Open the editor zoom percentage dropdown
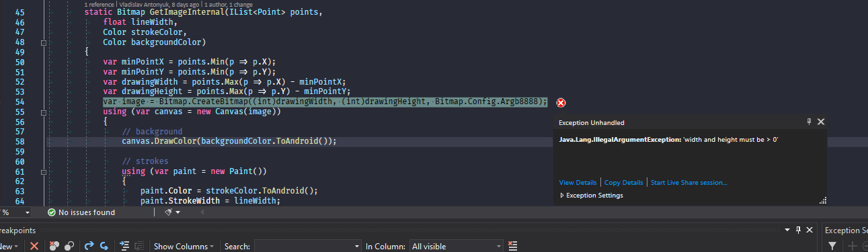This screenshot has width=868, height=252. 27,212
